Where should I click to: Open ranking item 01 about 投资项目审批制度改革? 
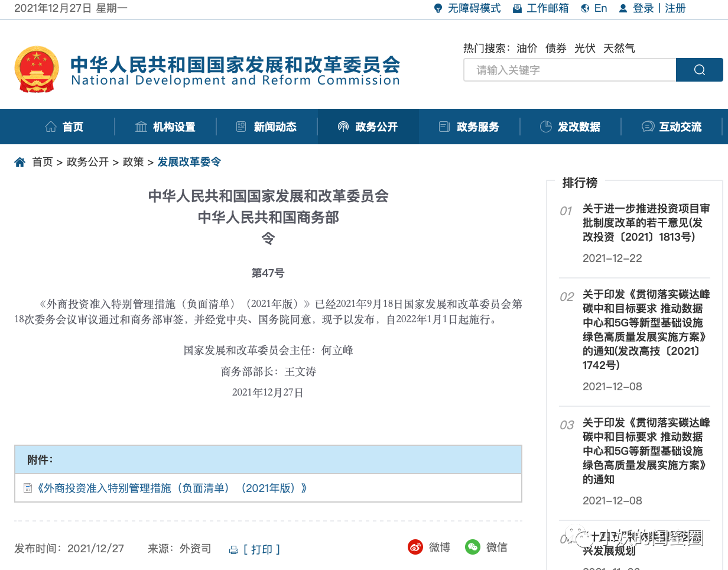pos(646,223)
